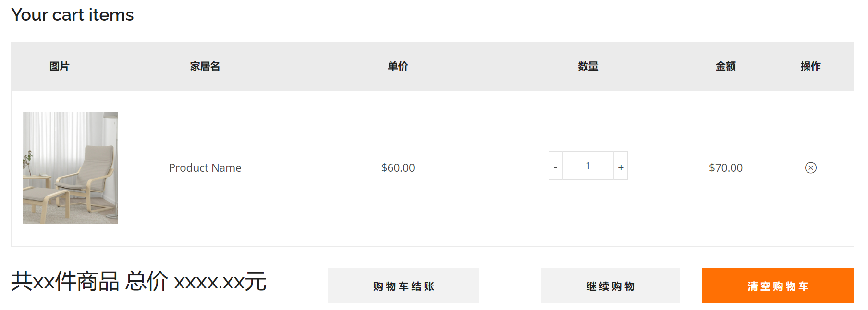Decrease quantity with the minus button
Viewport: 868px width, 310px height.
pos(555,166)
